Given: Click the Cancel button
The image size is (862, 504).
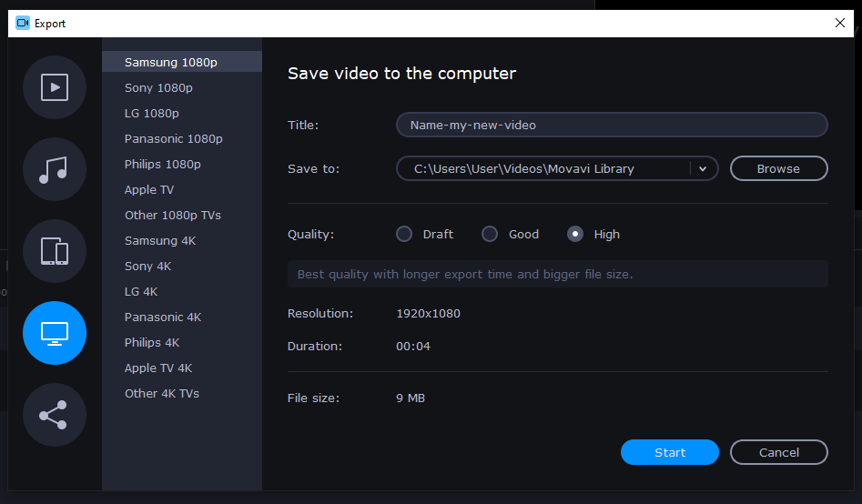Looking at the screenshot, I should pos(779,452).
